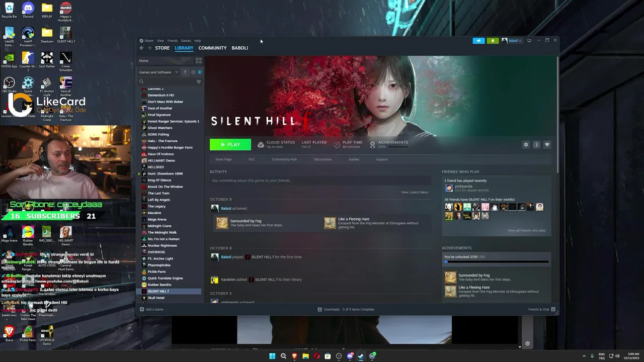Open game settings gear for Silent Hill f
Image resolution: width=644 pixels, height=362 pixels.
click(526, 145)
